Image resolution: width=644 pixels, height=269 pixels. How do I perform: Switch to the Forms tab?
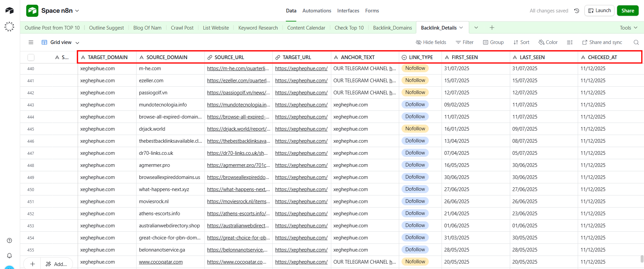[372, 11]
